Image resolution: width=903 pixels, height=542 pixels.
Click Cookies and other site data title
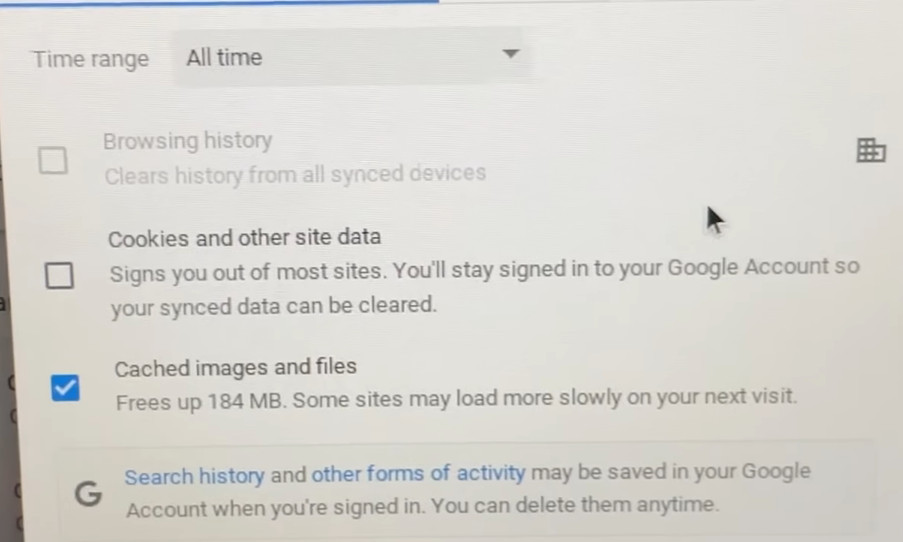[x=245, y=237]
